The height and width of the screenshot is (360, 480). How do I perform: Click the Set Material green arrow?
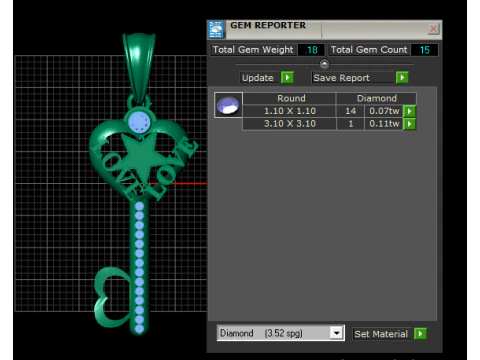coord(420,334)
